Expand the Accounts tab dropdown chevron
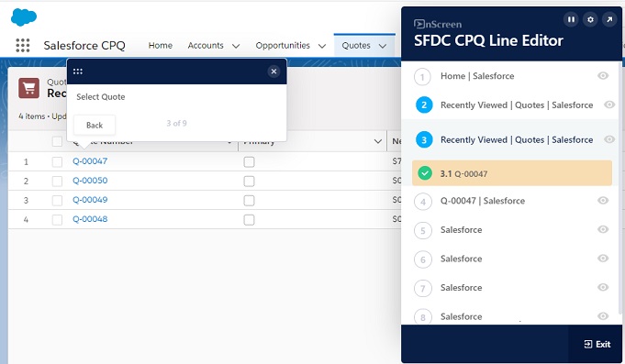 tap(236, 46)
